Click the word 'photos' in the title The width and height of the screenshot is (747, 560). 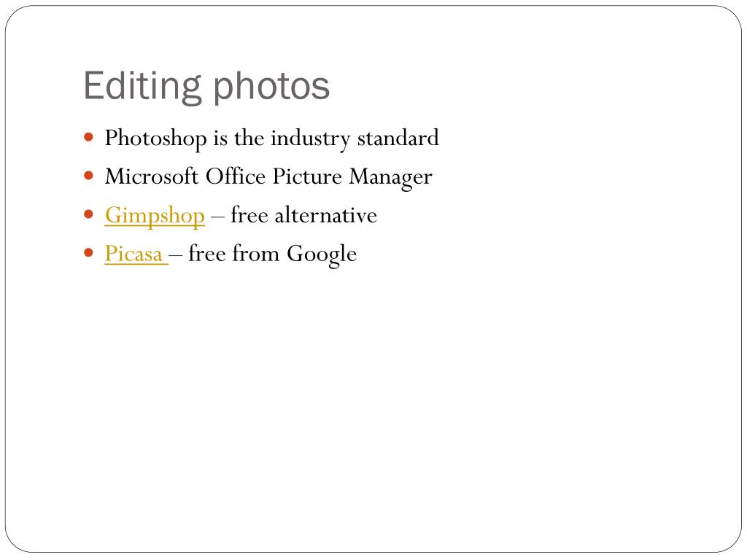pos(271,87)
